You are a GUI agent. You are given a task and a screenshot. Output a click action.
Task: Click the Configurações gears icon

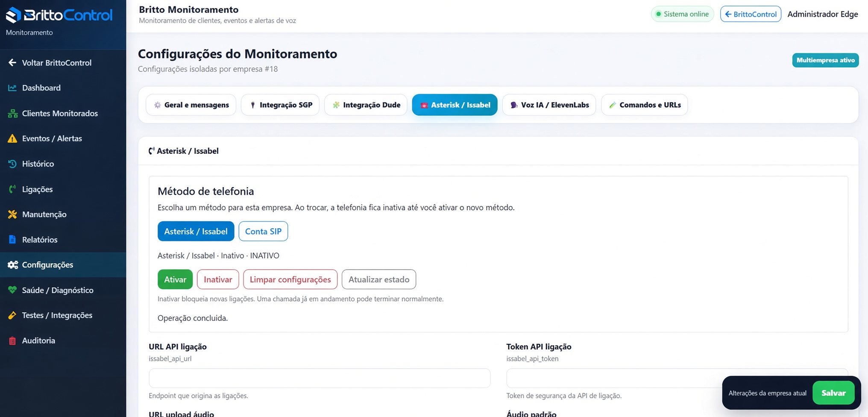(12, 265)
